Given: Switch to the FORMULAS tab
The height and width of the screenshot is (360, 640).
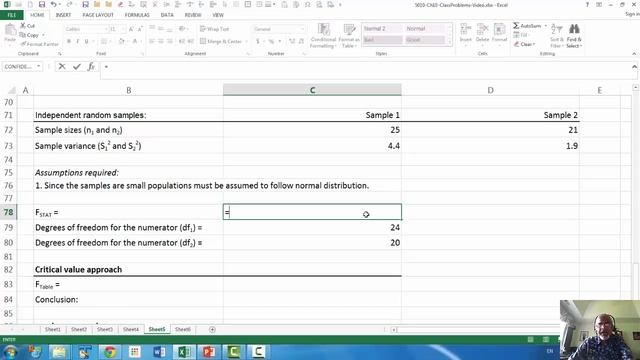Looking at the screenshot, I should [137, 15].
